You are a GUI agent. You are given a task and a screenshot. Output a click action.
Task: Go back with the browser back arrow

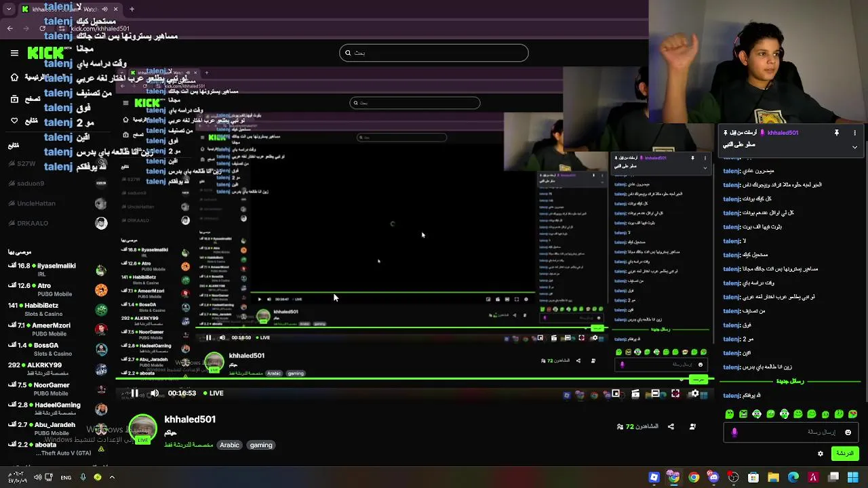9,28
